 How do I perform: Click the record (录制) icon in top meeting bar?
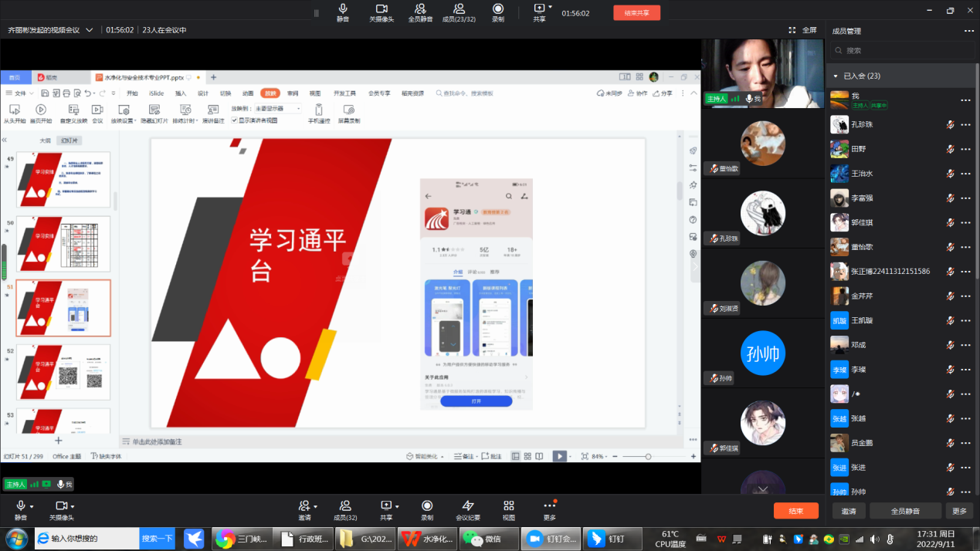click(498, 8)
